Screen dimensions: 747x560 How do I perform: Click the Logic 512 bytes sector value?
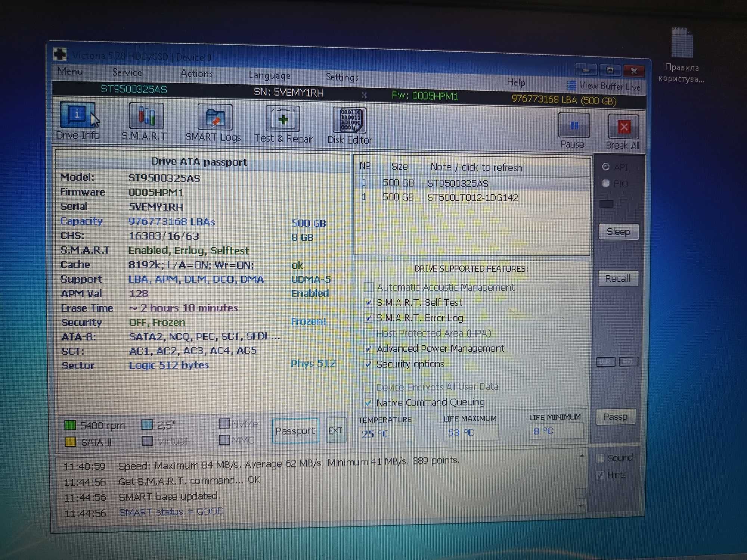169,365
